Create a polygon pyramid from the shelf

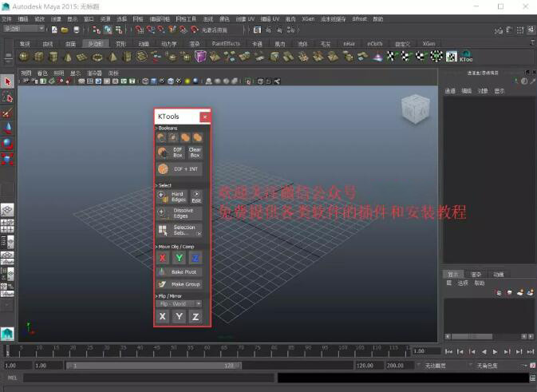tap(113, 57)
